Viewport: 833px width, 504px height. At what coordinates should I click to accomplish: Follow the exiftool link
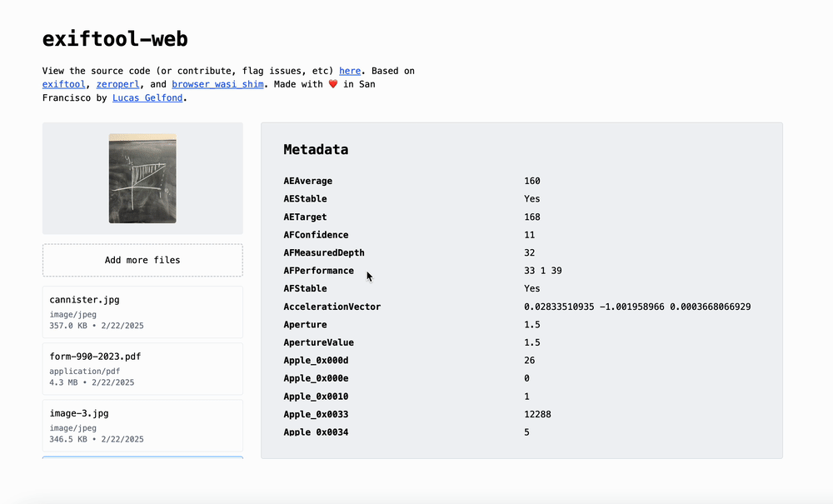point(63,84)
